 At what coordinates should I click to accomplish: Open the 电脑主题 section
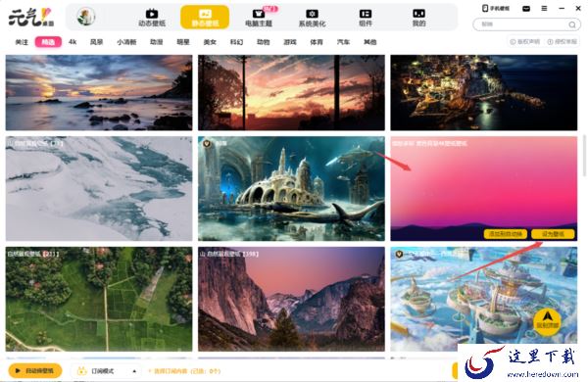259,18
